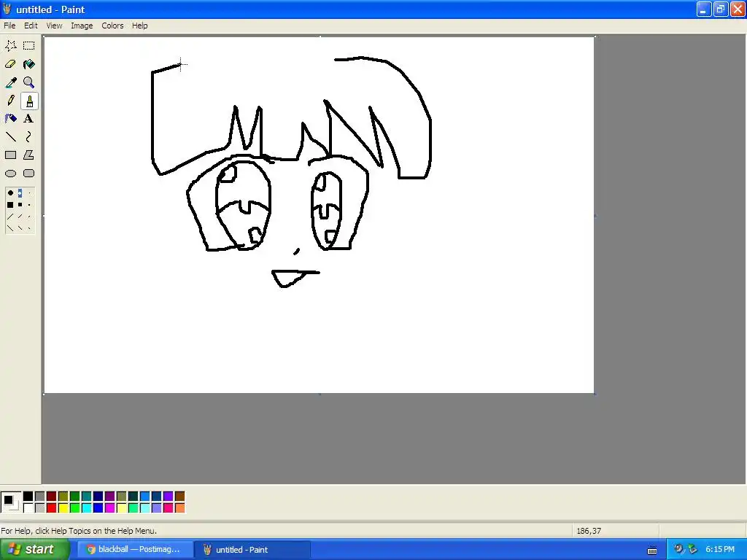Select the medium square brush shape
This screenshot has height=560, width=747.
(x=20, y=205)
